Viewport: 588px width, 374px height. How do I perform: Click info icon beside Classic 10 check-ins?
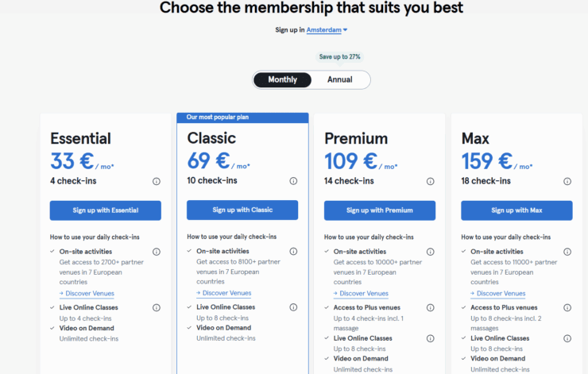tap(293, 181)
